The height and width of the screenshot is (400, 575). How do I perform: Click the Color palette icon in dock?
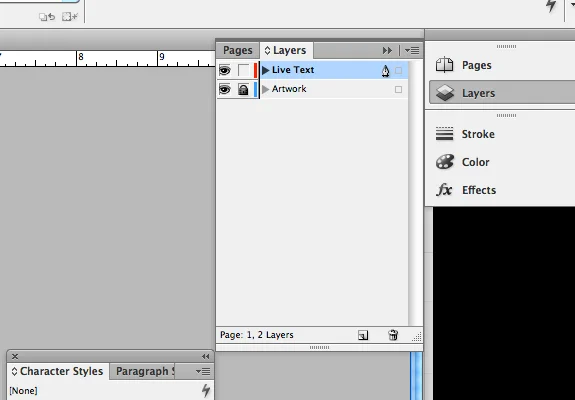click(445, 162)
